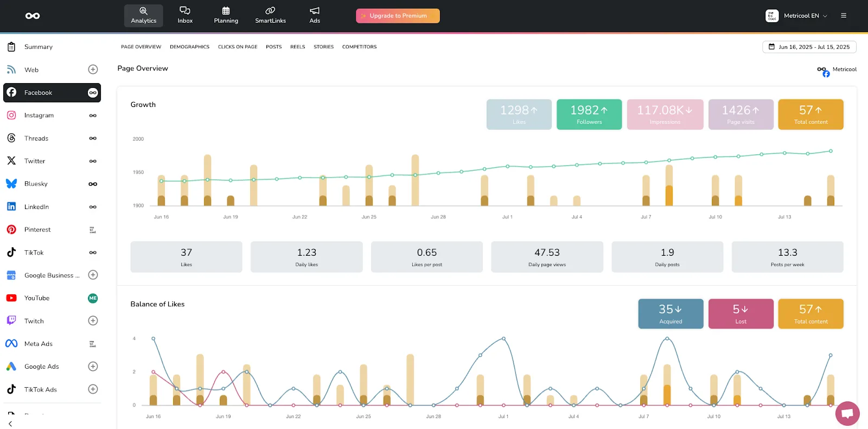The width and height of the screenshot is (868, 429).
Task: Collapse the left sidebar with arrow
Action: (x=10, y=424)
